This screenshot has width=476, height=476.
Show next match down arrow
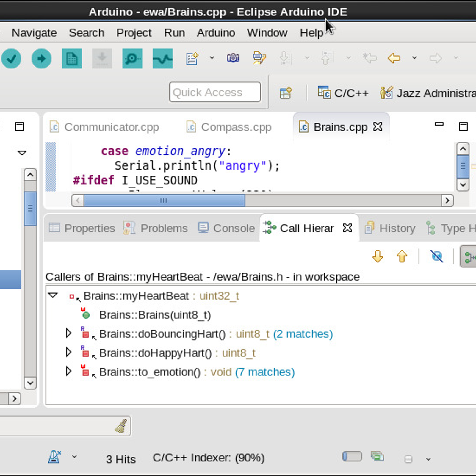(378, 256)
